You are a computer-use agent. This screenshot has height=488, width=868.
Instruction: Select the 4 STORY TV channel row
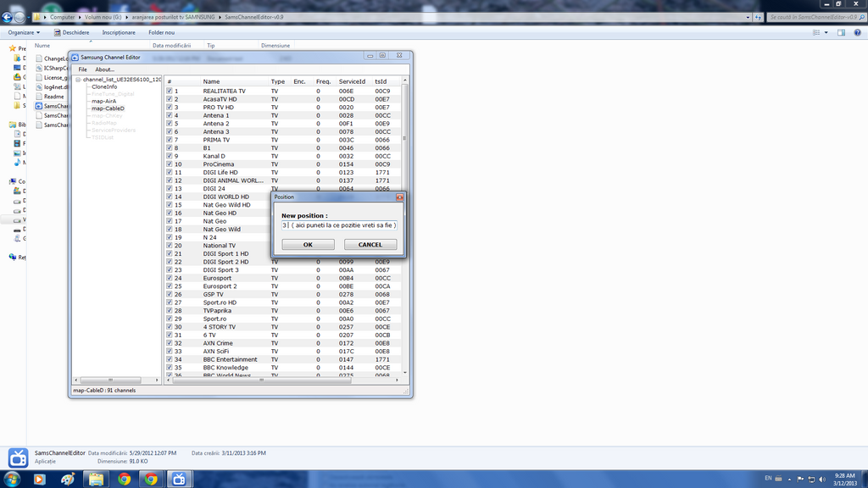[x=283, y=327]
